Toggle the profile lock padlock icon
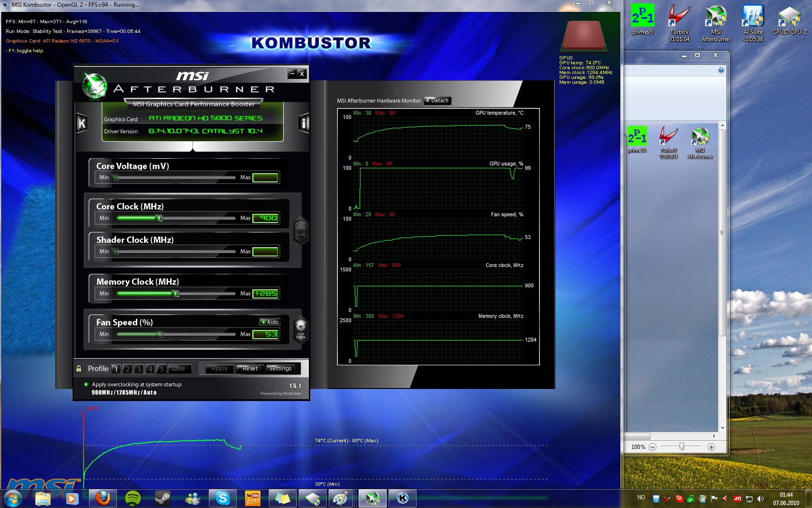The height and width of the screenshot is (508, 812). point(79,369)
